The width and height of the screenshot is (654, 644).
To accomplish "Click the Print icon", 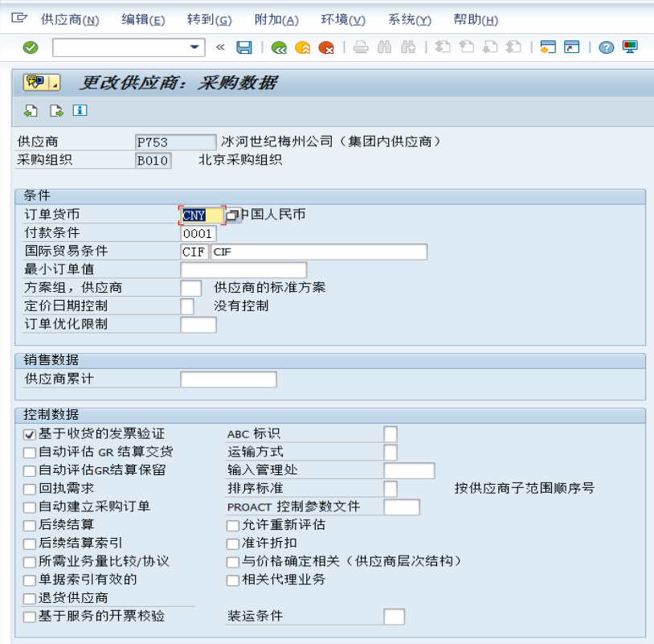I will (361, 47).
